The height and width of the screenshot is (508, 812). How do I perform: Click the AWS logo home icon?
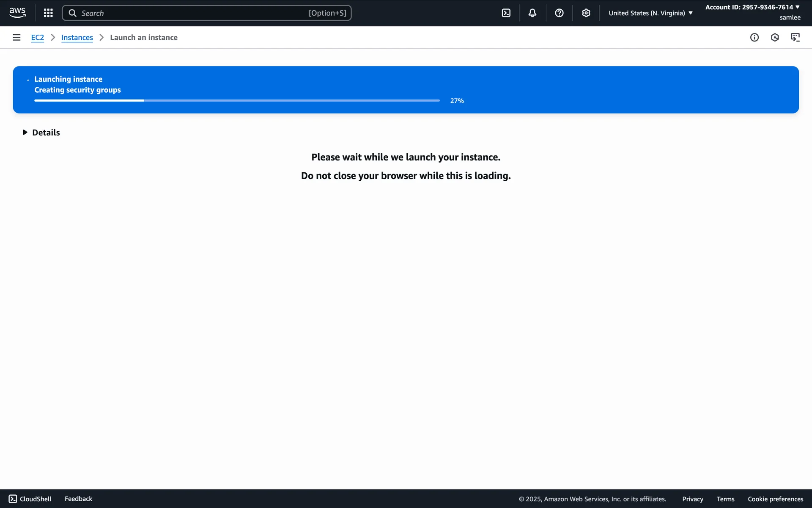17,13
